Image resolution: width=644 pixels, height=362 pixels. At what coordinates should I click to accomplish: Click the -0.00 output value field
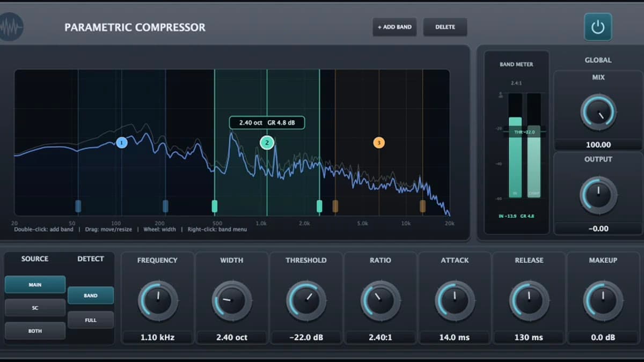(x=598, y=228)
